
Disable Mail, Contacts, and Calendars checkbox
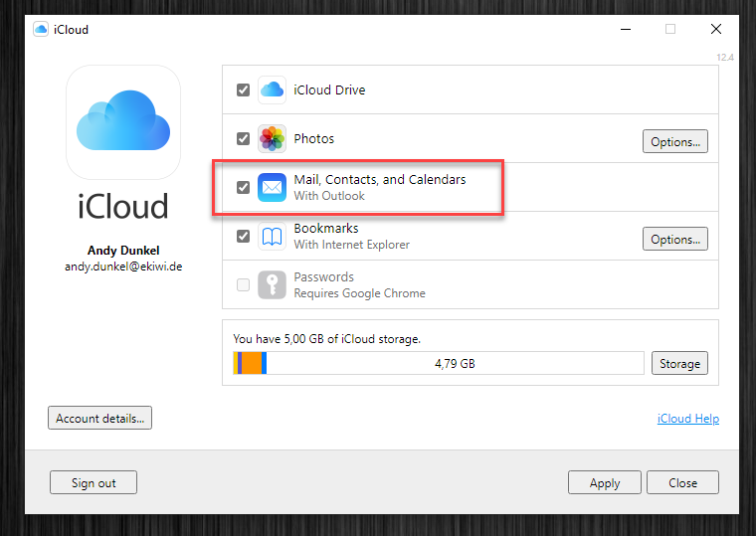point(243,188)
